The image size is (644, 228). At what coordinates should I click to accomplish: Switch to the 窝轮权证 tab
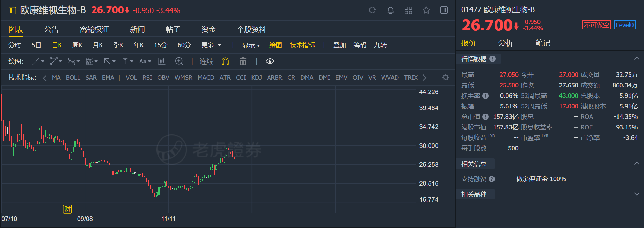coord(94,29)
